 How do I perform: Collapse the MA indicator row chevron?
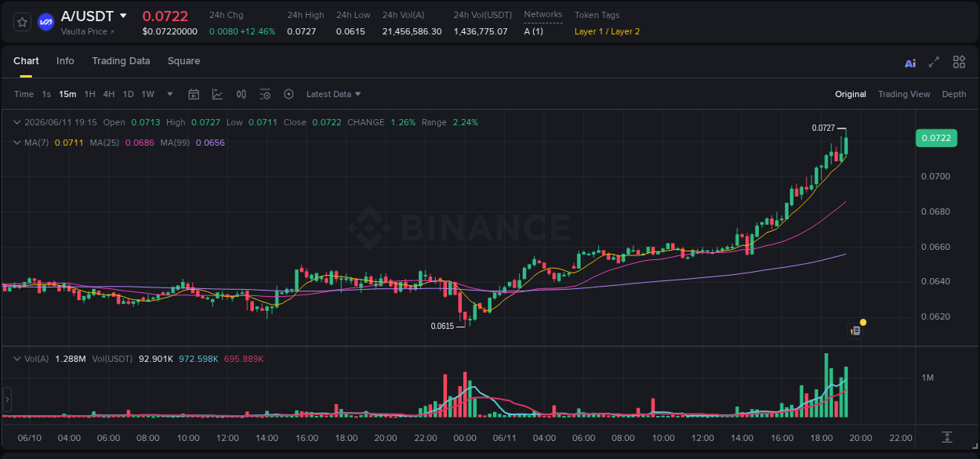(x=17, y=143)
